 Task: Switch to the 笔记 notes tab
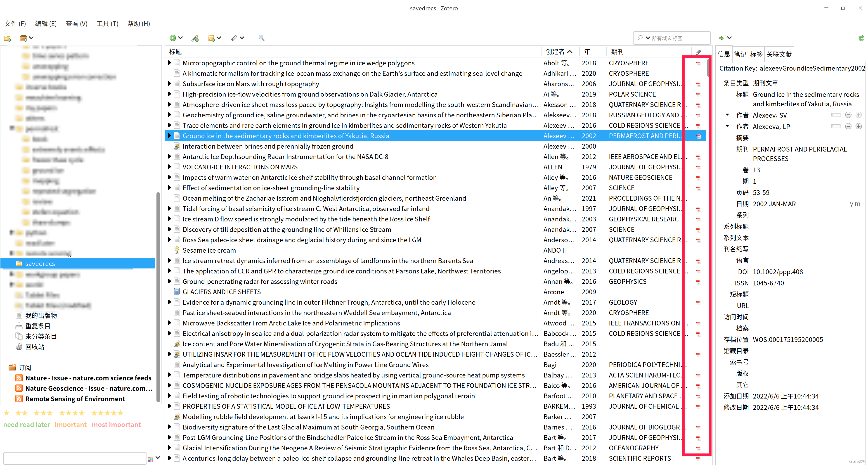click(x=740, y=54)
